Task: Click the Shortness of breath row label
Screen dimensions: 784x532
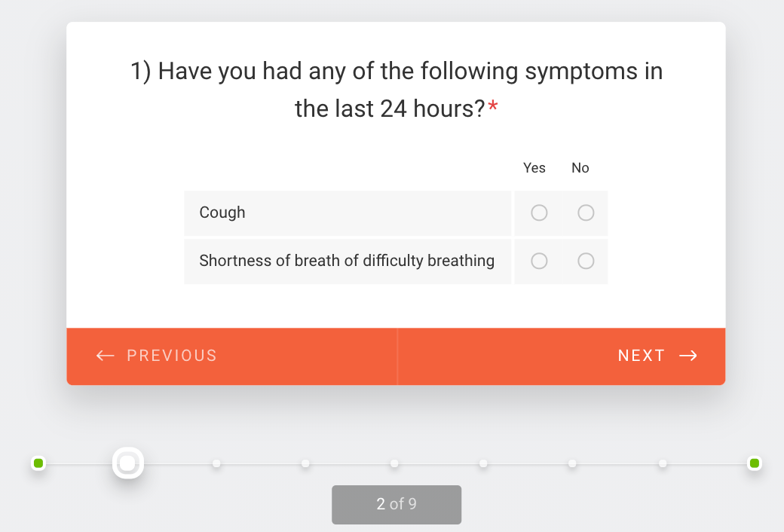Action: 347,261
